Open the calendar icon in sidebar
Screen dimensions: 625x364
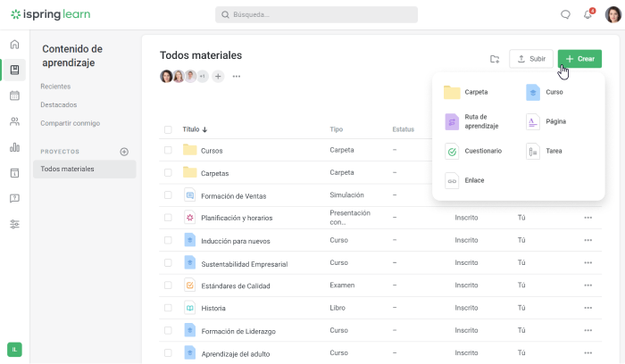click(14, 95)
